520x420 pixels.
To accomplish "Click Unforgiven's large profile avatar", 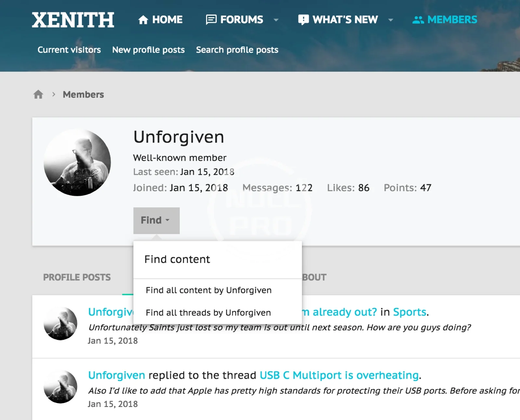I will tap(77, 162).
